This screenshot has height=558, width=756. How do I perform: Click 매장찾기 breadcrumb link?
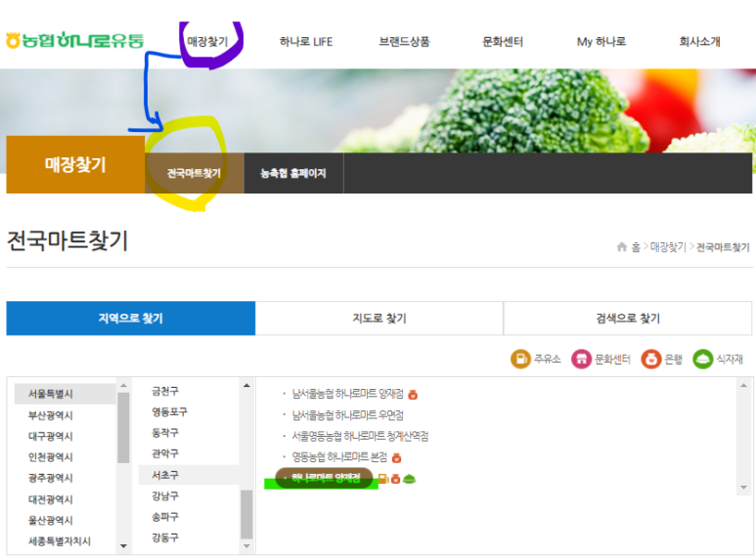point(668,247)
